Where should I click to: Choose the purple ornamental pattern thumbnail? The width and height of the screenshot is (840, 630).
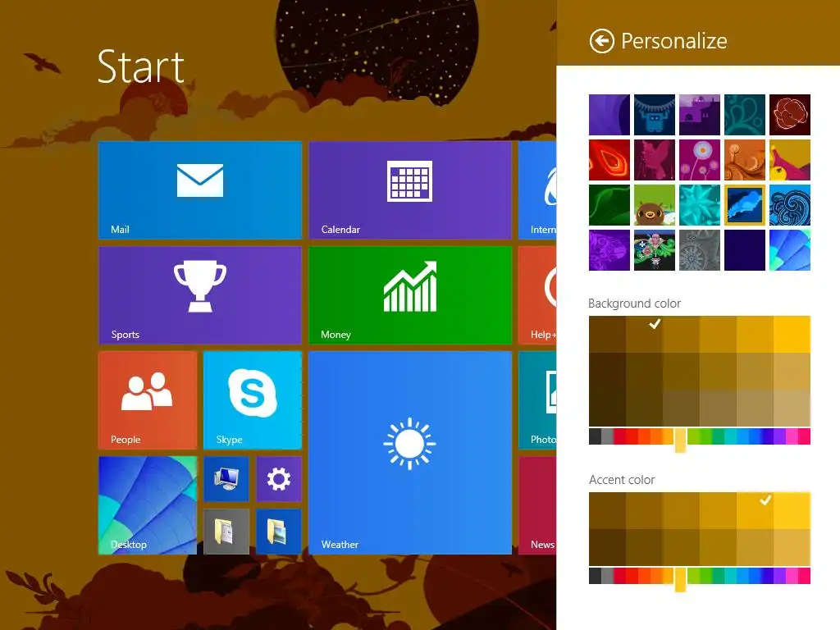click(609, 250)
